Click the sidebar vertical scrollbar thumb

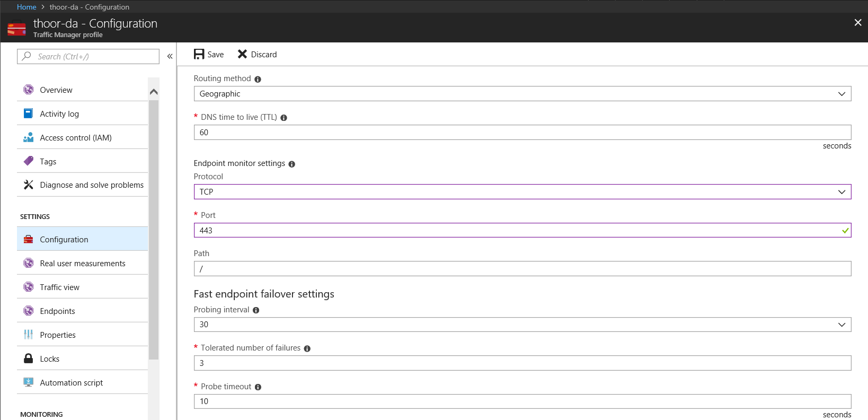(x=154, y=230)
